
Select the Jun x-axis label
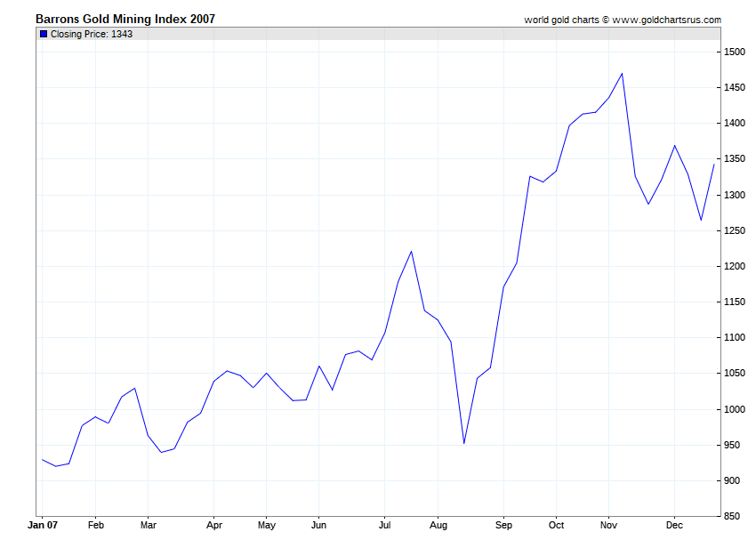pos(318,525)
